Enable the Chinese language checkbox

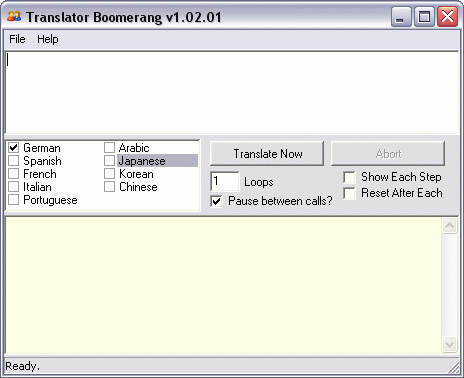click(x=109, y=187)
